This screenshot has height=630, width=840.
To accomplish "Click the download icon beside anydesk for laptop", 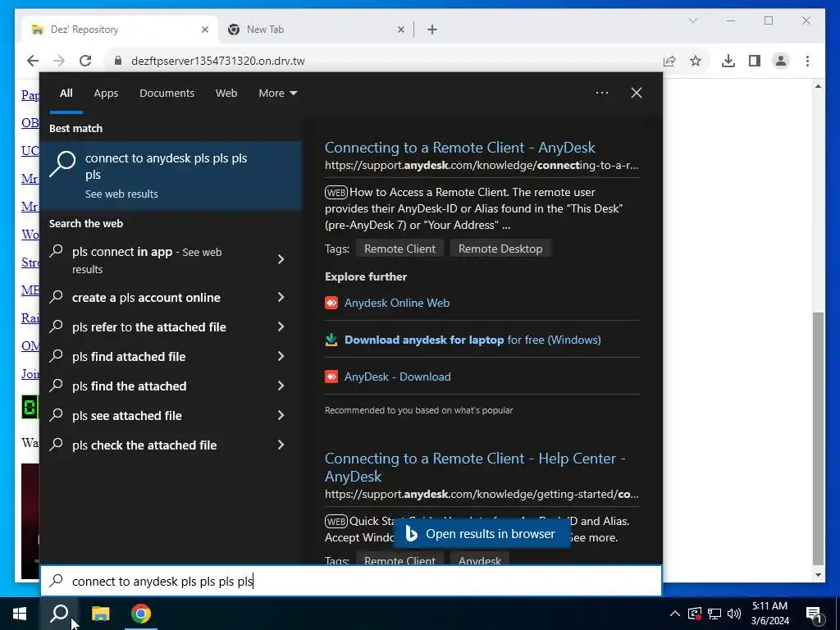I will coord(331,340).
